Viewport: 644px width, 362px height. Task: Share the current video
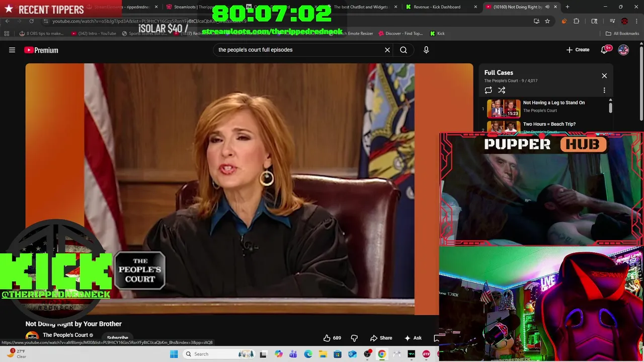point(381,338)
